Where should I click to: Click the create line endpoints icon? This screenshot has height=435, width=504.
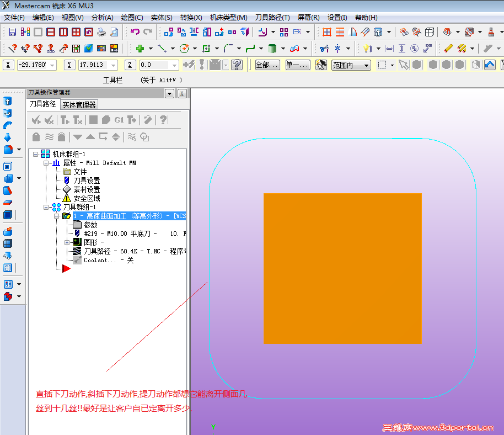click(162, 49)
